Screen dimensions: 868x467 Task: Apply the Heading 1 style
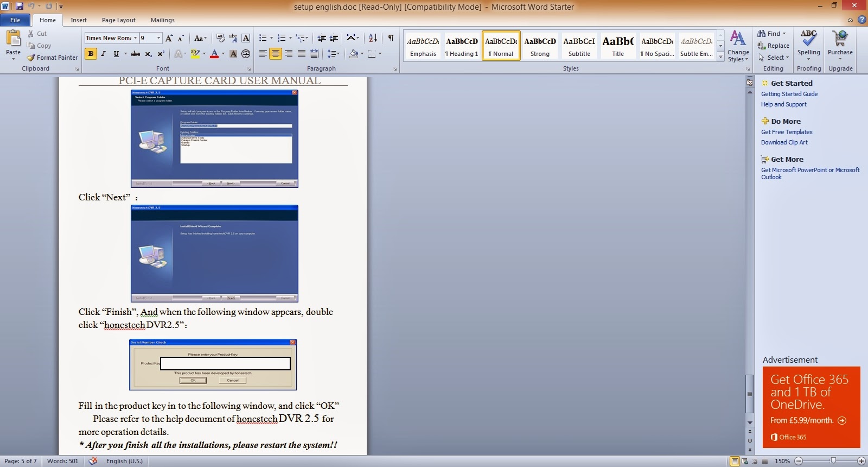pos(462,46)
